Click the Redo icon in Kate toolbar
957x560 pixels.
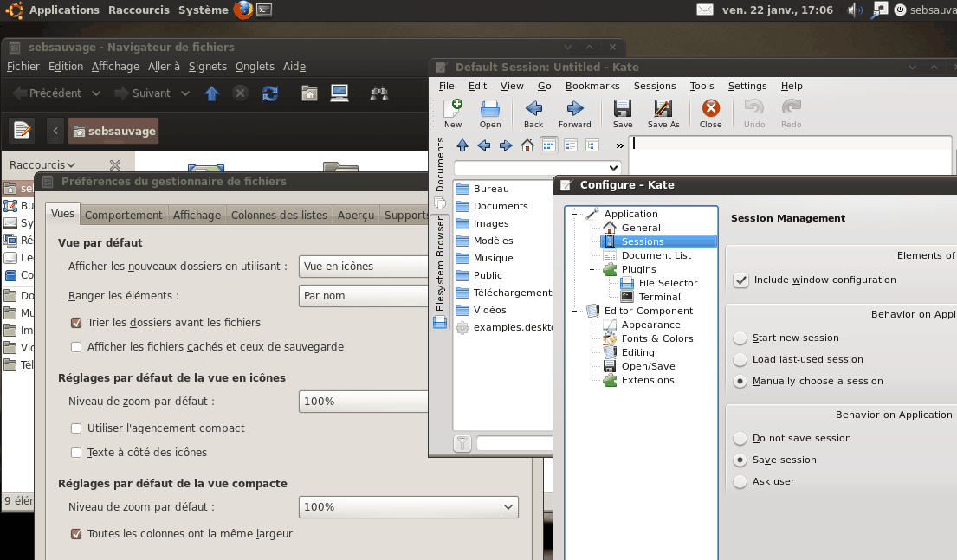coord(791,108)
